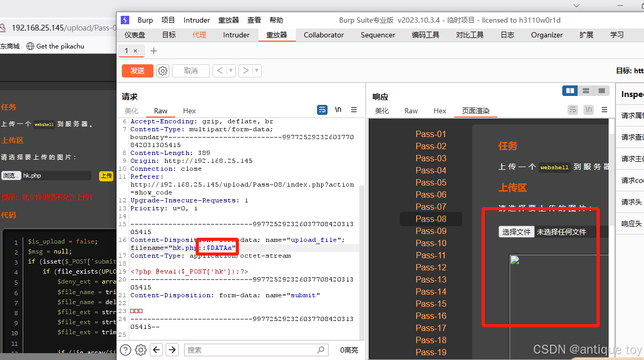Jump to previous search match arrow

(157, 349)
